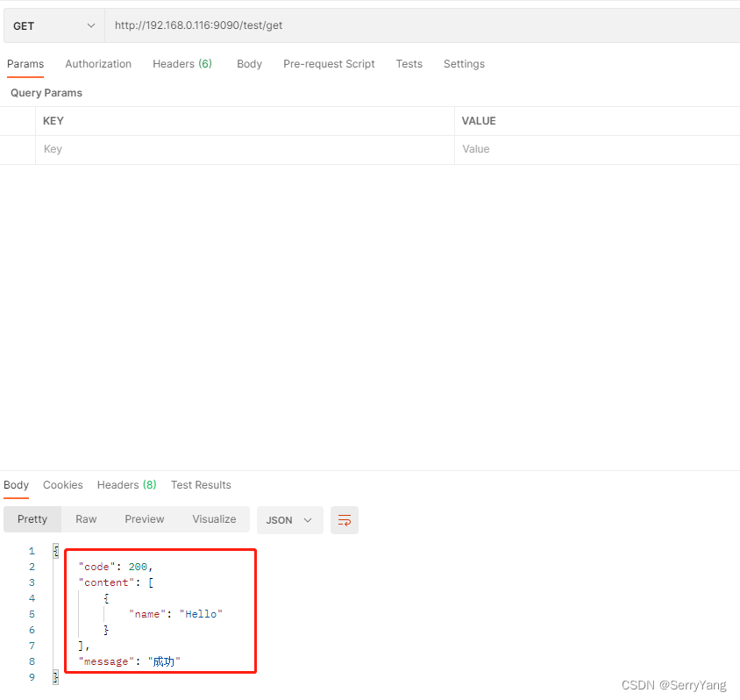
Task: Switch to Preview response view
Action: [x=145, y=519]
